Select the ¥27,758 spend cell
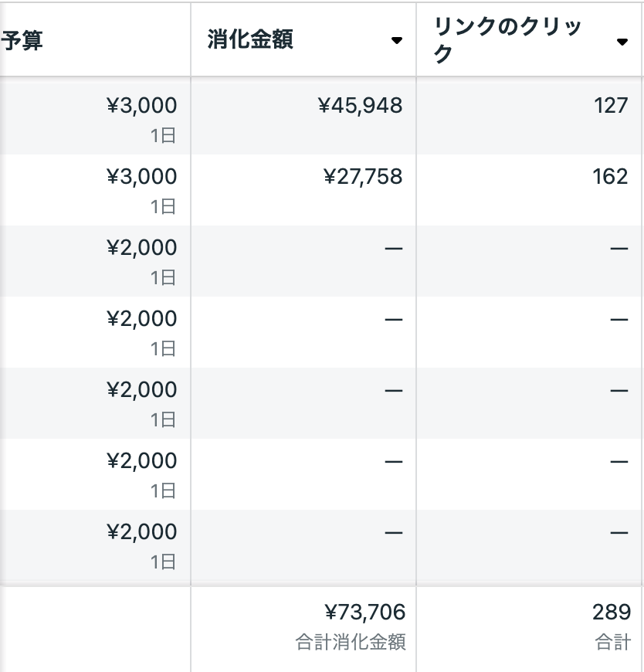 click(x=362, y=176)
